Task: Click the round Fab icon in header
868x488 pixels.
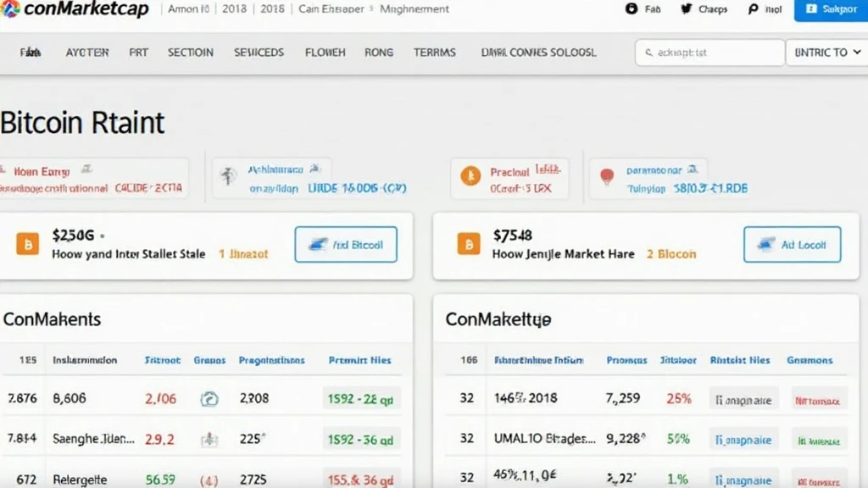Action: (x=631, y=9)
